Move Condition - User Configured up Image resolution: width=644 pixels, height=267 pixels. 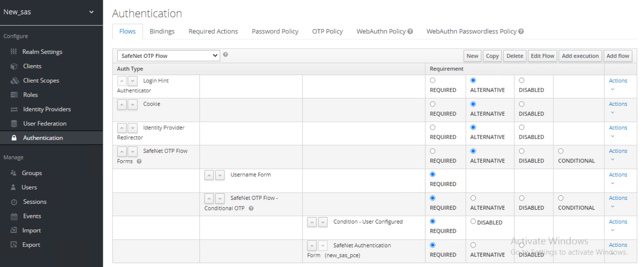click(312, 222)
